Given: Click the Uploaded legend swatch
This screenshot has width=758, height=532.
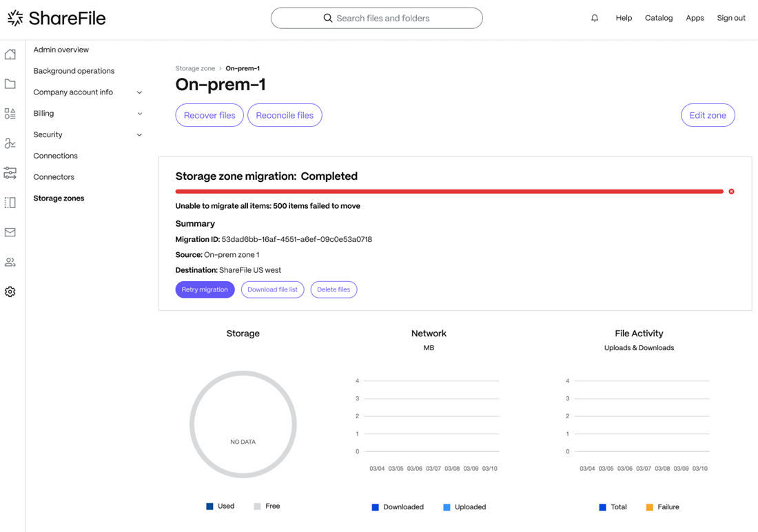Looking at the screenshot, I should pyautogui.click(x=447, y=507).
